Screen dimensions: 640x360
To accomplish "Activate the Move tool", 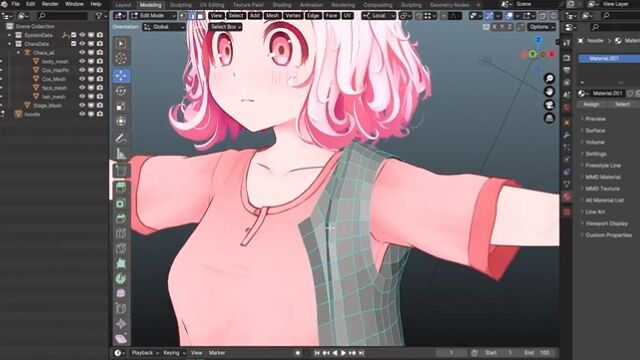I will (x=121, y=76).
